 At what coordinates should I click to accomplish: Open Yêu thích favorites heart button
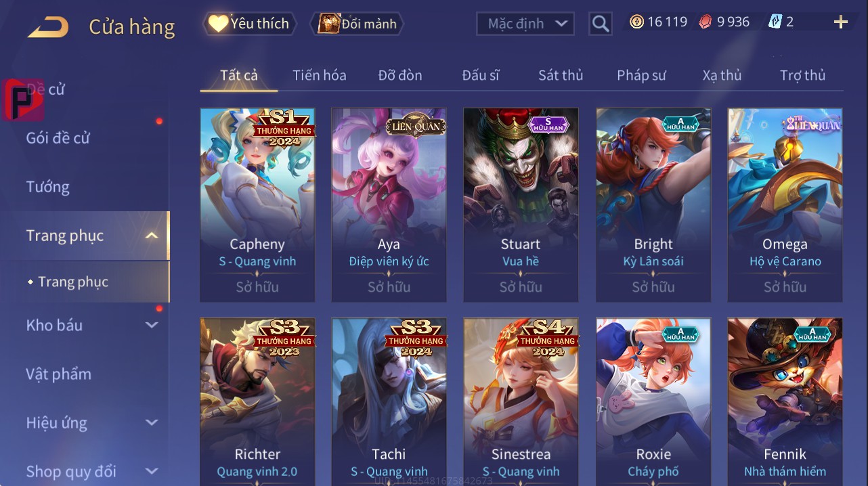point(250,24)
